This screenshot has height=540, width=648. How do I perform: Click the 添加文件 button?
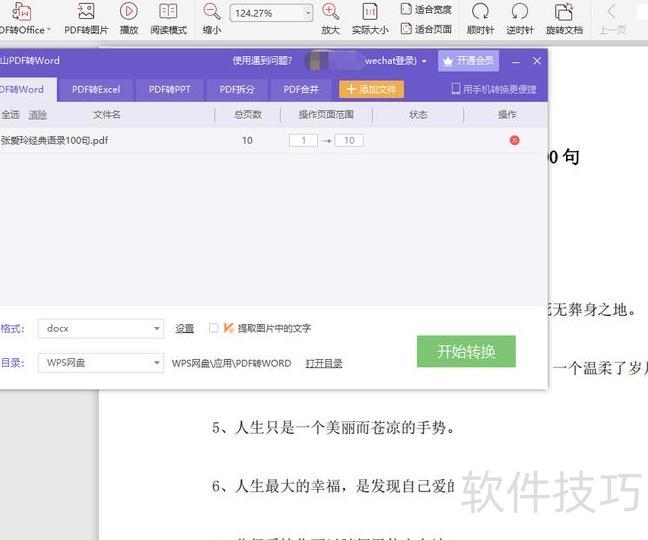(x=371, y=89)
